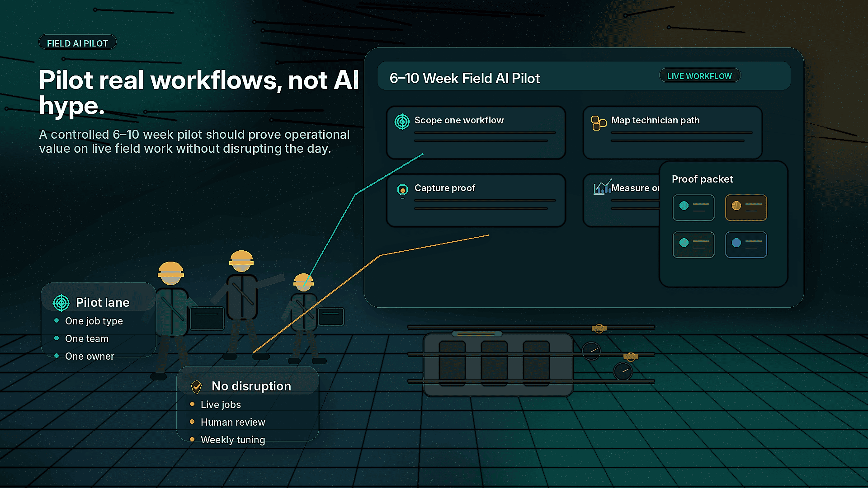This screenshot has height=488, width=868.
Task: Click the One job type item
Action: 94,321
